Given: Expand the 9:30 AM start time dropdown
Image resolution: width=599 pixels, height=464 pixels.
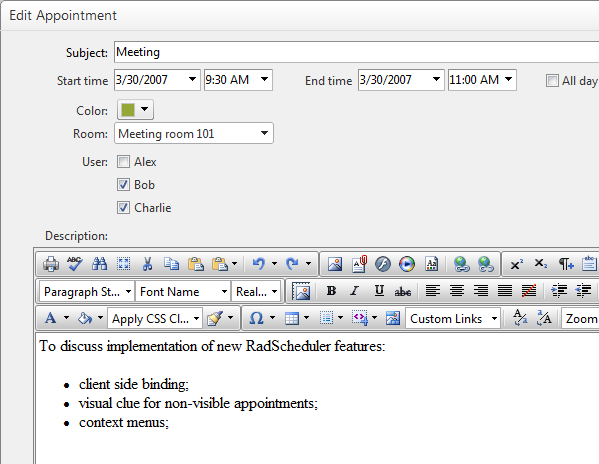Looking at the screenshot, I should click(238, 80).
